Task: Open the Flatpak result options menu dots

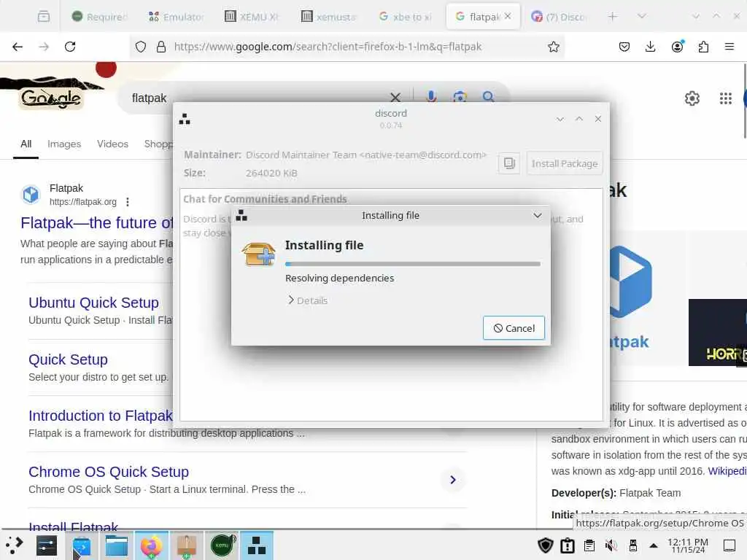Action: pos(128,202)
